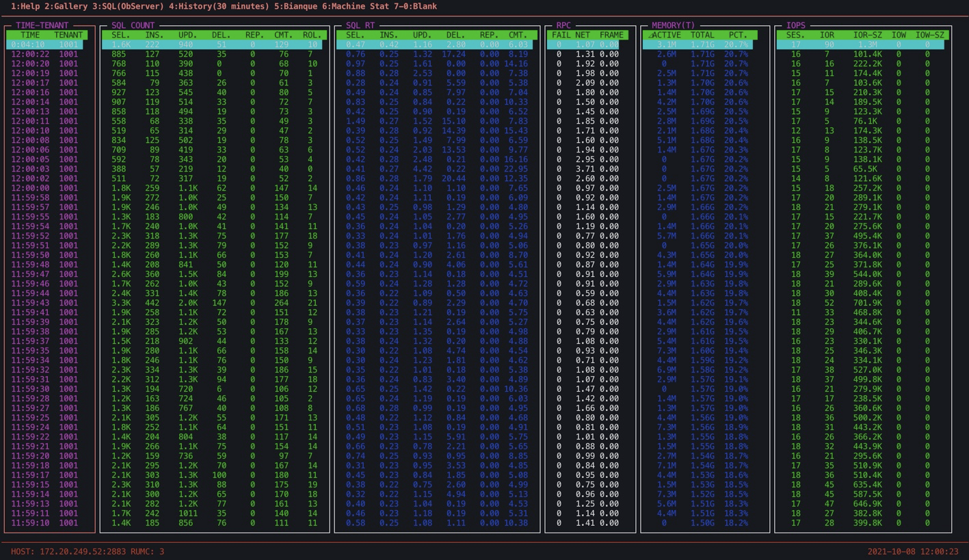969x560 pixels.
Task: Open 4:History(30 minutes) view
Action: [219, 6]
